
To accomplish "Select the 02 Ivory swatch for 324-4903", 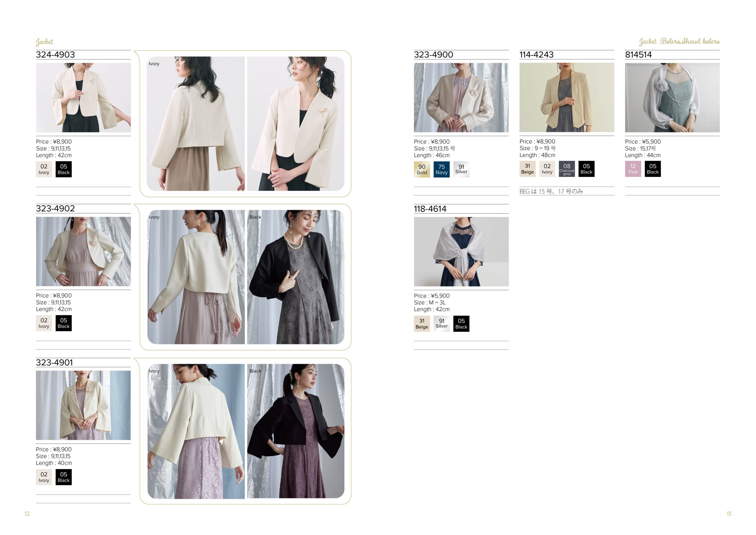I will [x=44, y=169].
